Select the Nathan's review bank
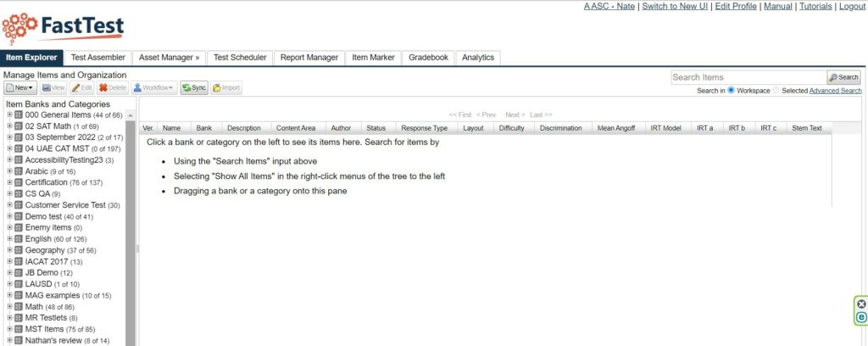This screenshot has width=868, height=346. click(67, 340)
